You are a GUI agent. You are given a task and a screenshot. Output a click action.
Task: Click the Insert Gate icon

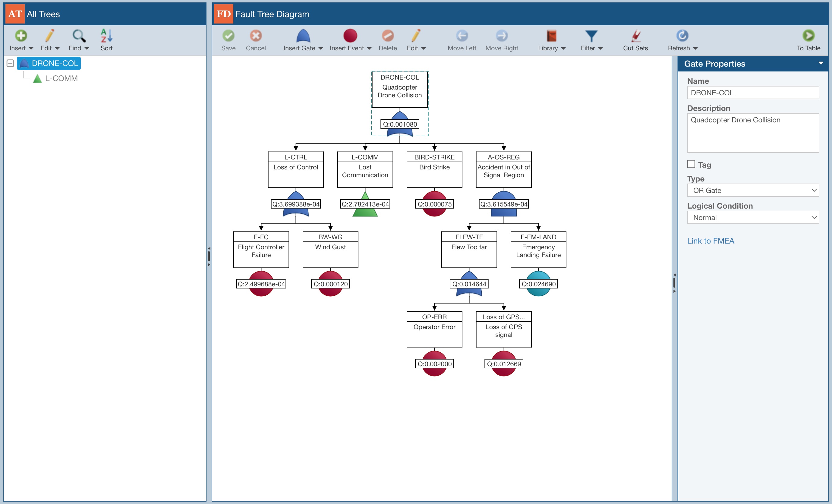303,36
